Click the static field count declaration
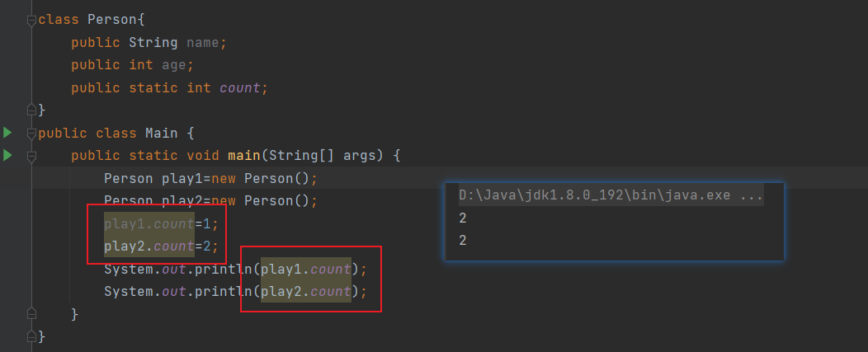Viewport: 868px width, 352px height. (x=169, y=88)
